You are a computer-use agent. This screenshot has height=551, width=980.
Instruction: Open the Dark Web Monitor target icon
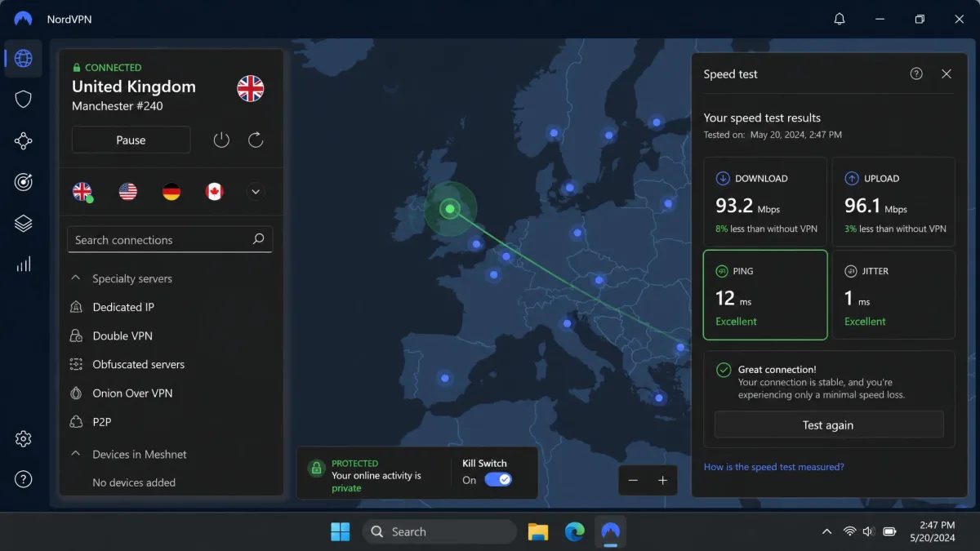[x=24, y=182]
